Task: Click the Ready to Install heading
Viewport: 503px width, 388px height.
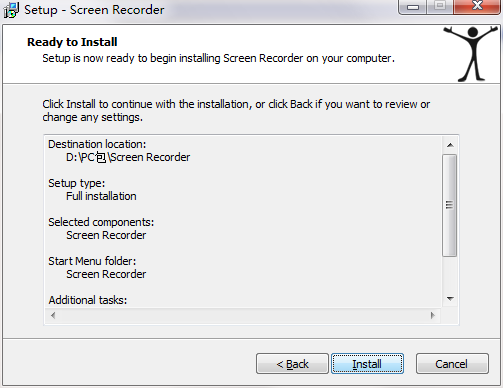Action: tap(72, 42)
